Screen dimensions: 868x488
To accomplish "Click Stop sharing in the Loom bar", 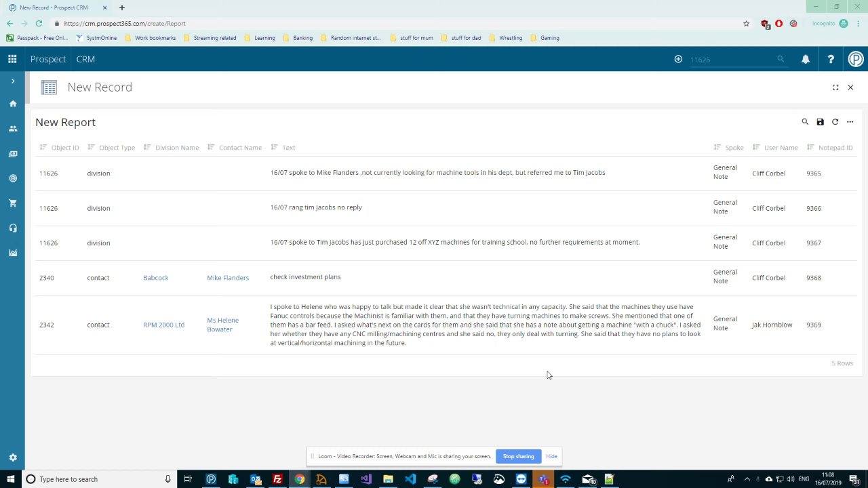I will [518, 456].
